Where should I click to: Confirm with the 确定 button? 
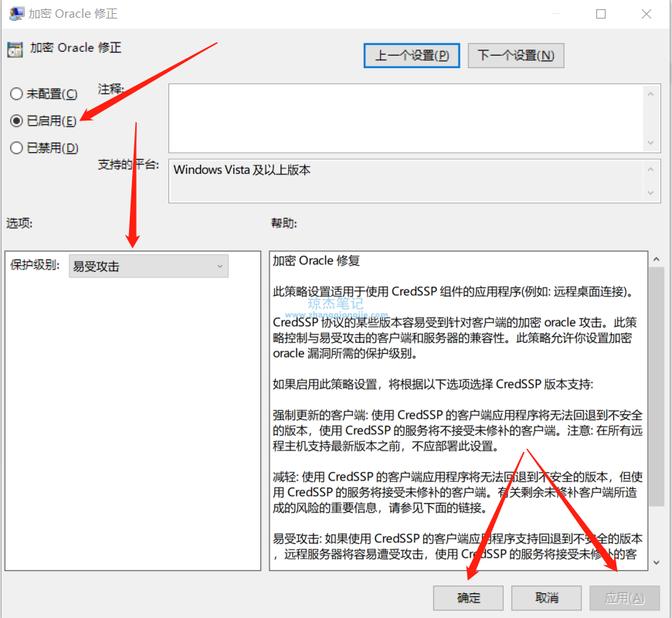coord(468,598)
